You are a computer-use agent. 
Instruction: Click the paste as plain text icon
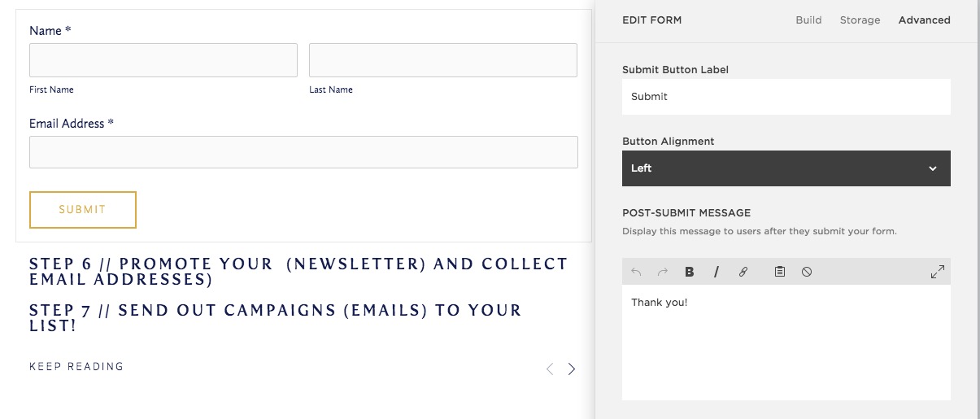[x=779, y=272]
